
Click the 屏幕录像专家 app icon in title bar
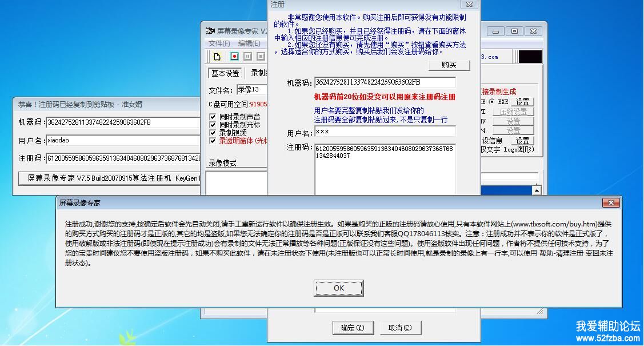210,31
